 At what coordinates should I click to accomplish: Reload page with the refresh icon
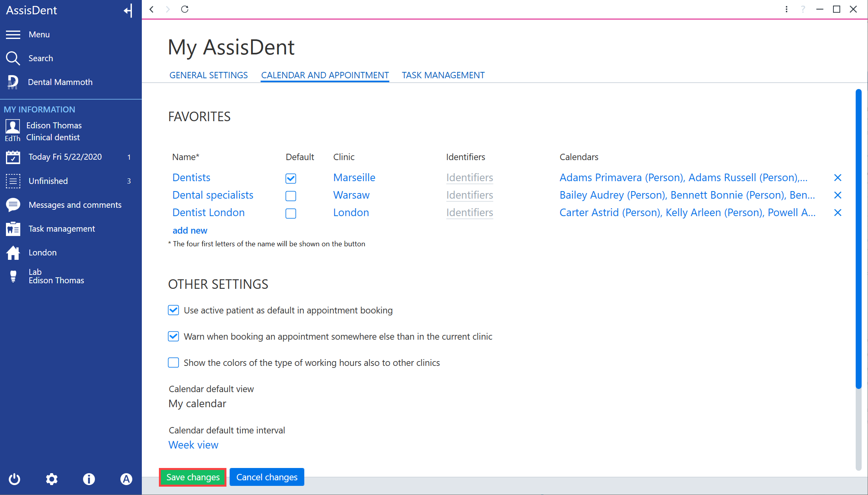click(x=185, y=9)
